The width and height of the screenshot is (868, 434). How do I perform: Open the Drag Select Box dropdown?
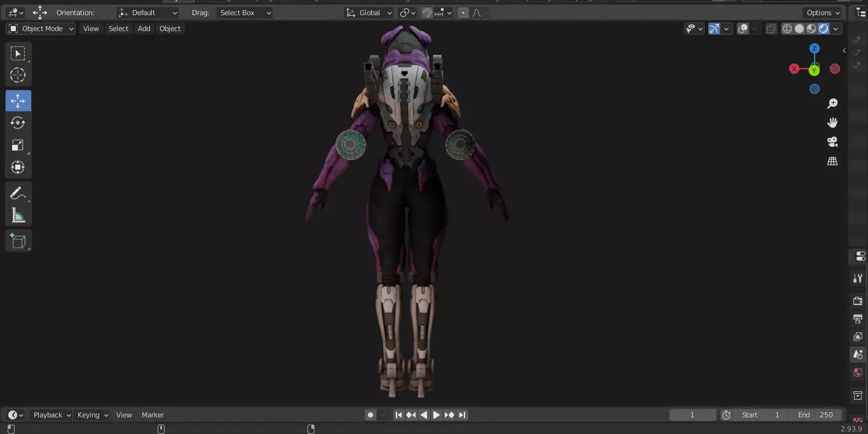[245, 13]
